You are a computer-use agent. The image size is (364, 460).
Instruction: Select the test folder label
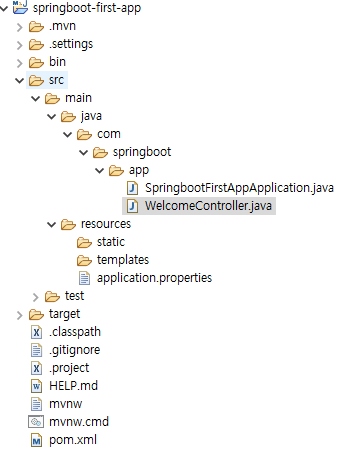(74, 296)
